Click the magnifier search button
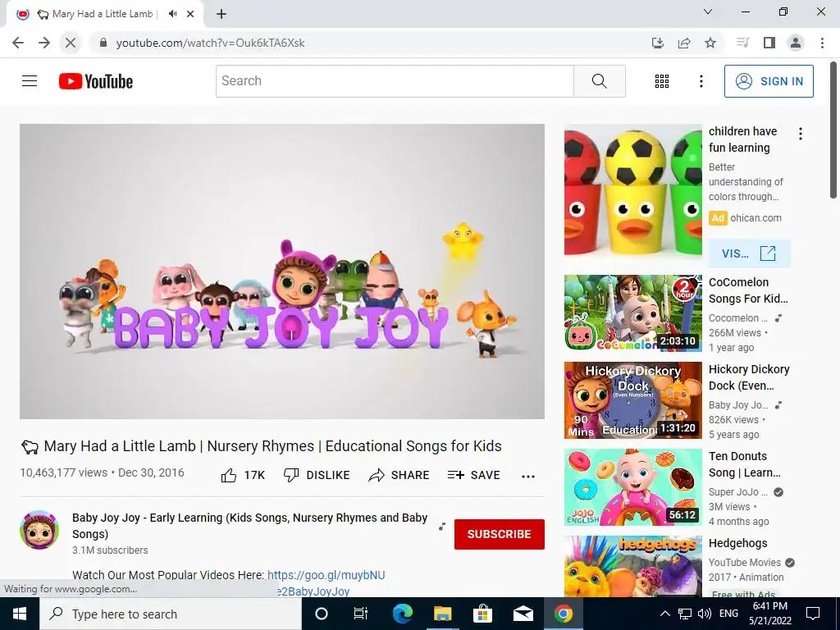The width and height of the screenshot is (840, 630). (600, 81)
